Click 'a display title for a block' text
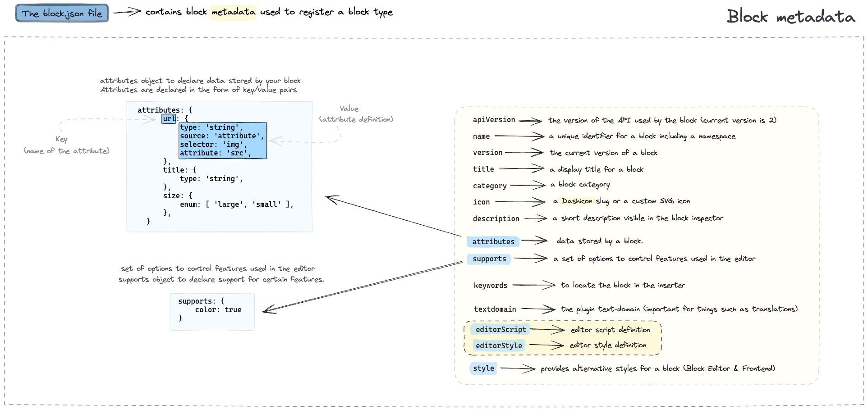The width and height of the screenshot is (868, 409). coord(597,169)
